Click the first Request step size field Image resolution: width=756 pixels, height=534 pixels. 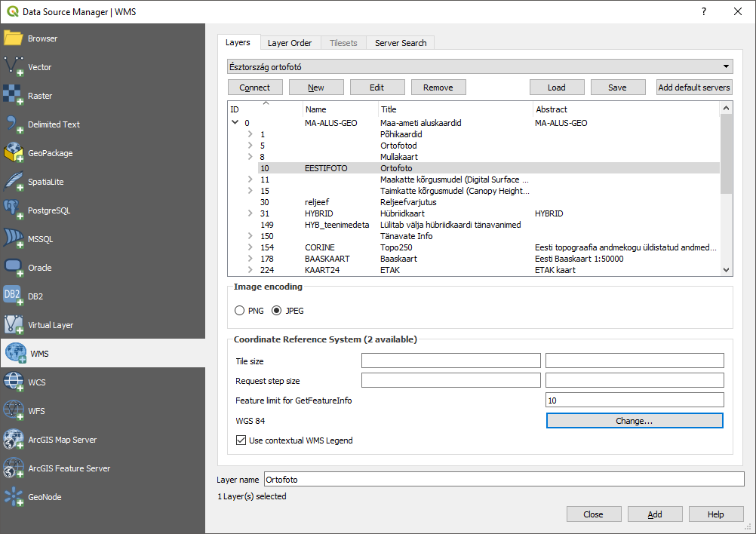point(450,380)
